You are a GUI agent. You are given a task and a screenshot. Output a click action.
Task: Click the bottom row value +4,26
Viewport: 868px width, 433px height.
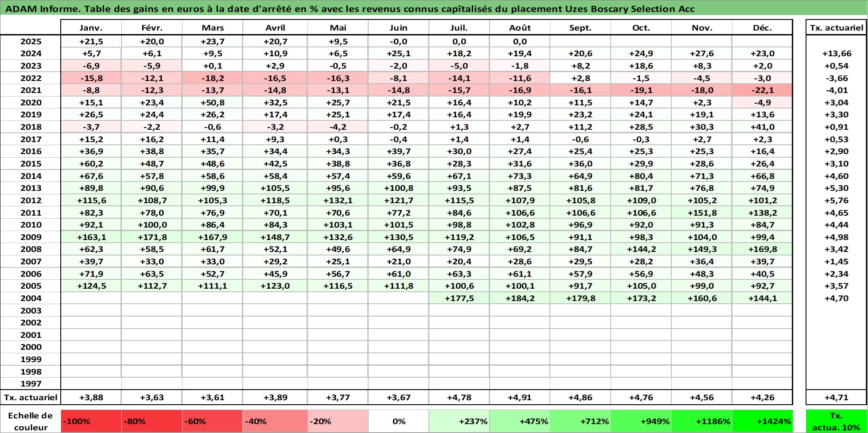(x=763, y=397)
